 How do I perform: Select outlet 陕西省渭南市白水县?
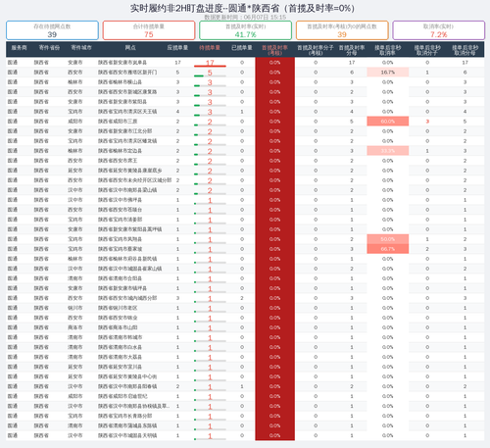(120, 347)
